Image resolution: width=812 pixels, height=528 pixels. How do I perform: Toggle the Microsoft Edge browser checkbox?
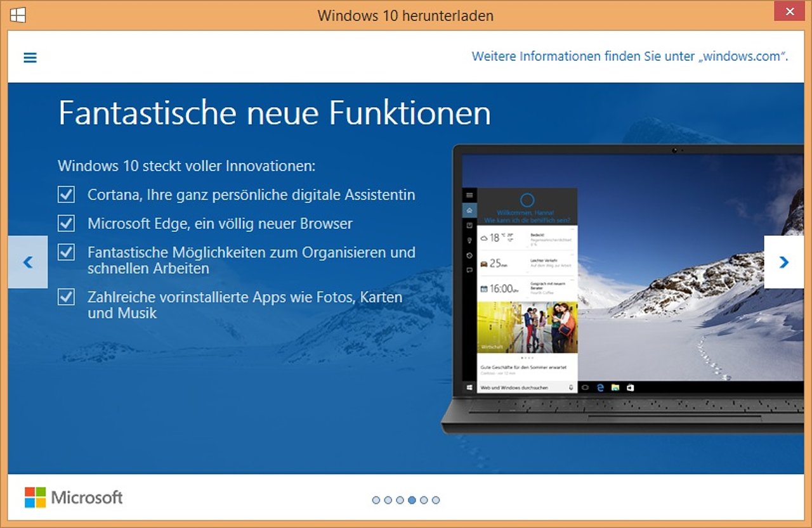click(x=66, y=223)
